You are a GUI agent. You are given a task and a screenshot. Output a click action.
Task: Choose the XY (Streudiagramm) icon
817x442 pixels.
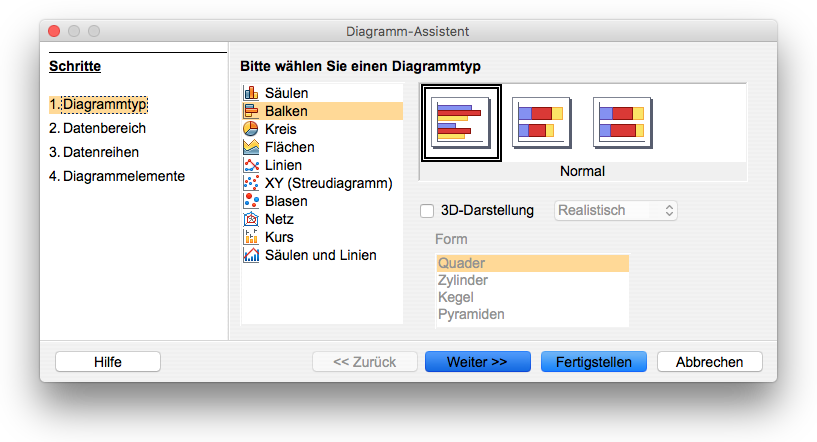[x=251, y=183]
